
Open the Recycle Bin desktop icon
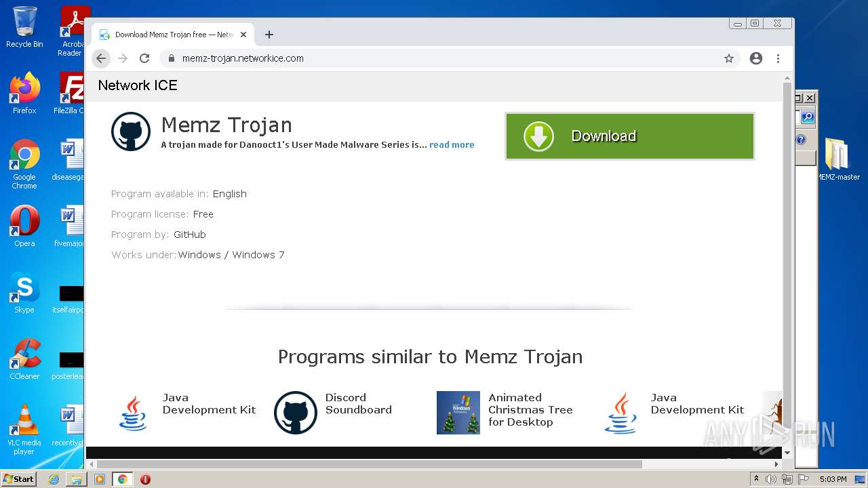pos(24,27)
